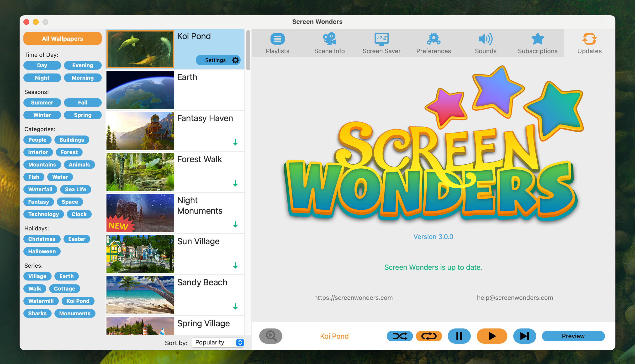Open the Subscriptions tab
Screen dimensions: 635x364
click(538, 43)
